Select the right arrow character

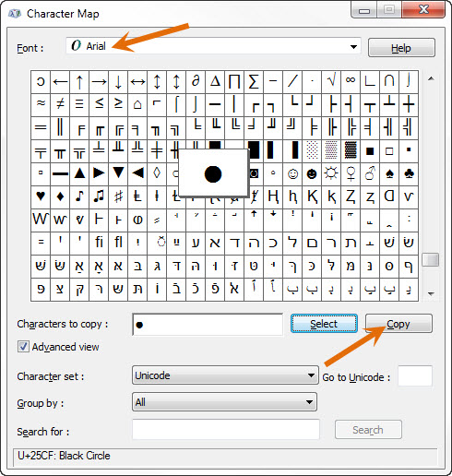[x=99, y=82]
